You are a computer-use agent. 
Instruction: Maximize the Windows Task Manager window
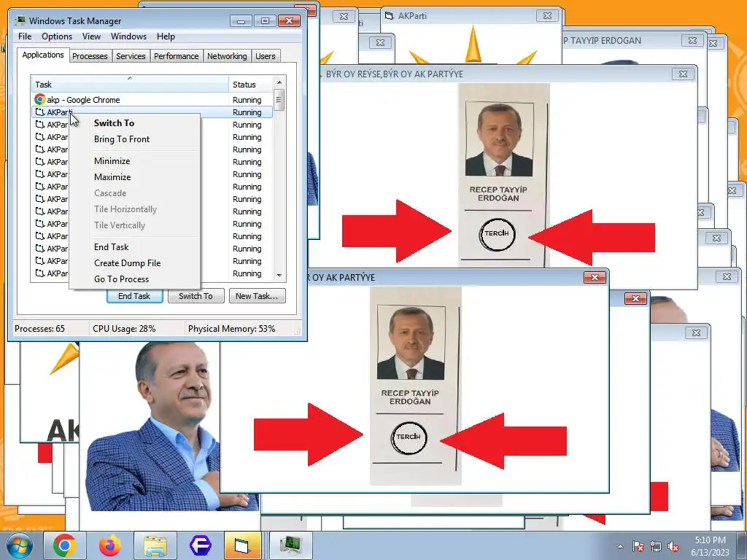point(265,21)
